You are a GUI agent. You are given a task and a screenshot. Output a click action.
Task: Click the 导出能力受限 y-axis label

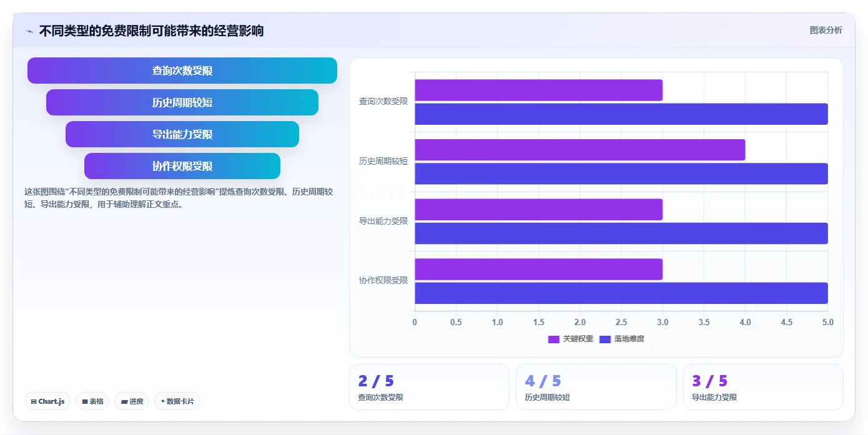[383, 221]
